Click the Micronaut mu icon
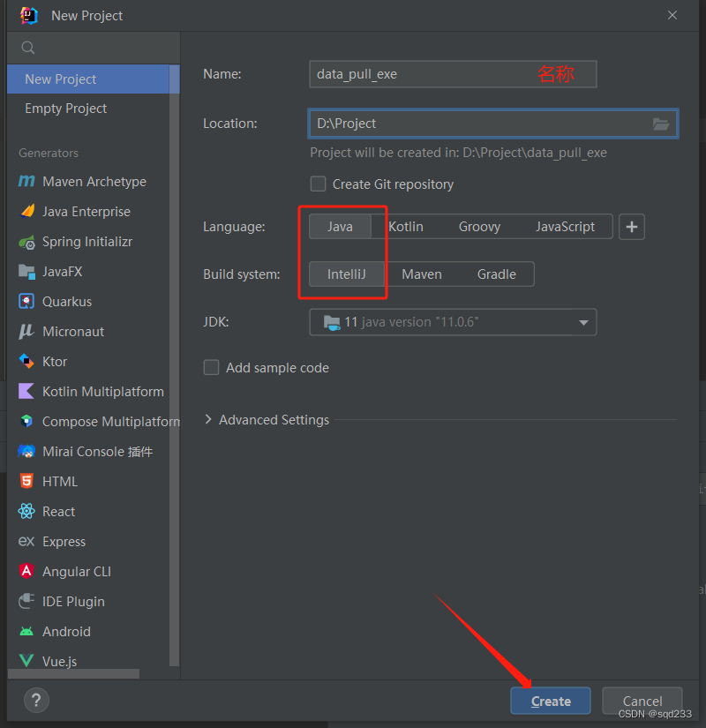The image size is (706, 728). tap(26, 332)
